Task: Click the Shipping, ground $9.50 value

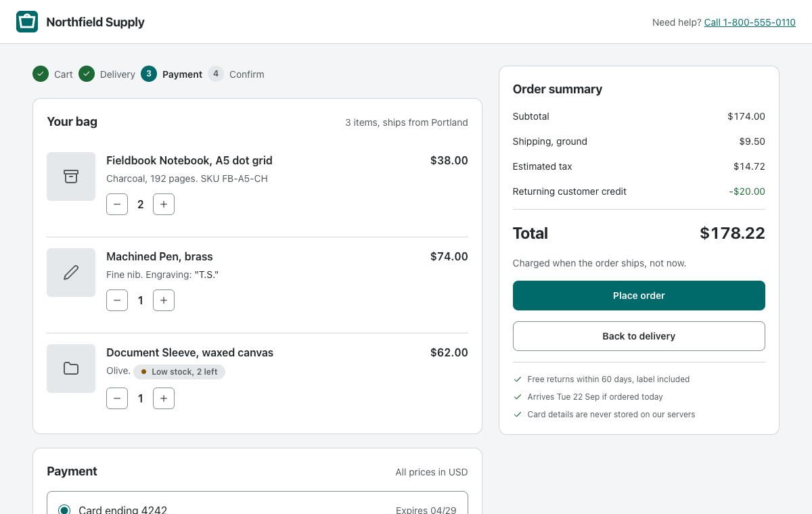Action: tap(752, 141)
